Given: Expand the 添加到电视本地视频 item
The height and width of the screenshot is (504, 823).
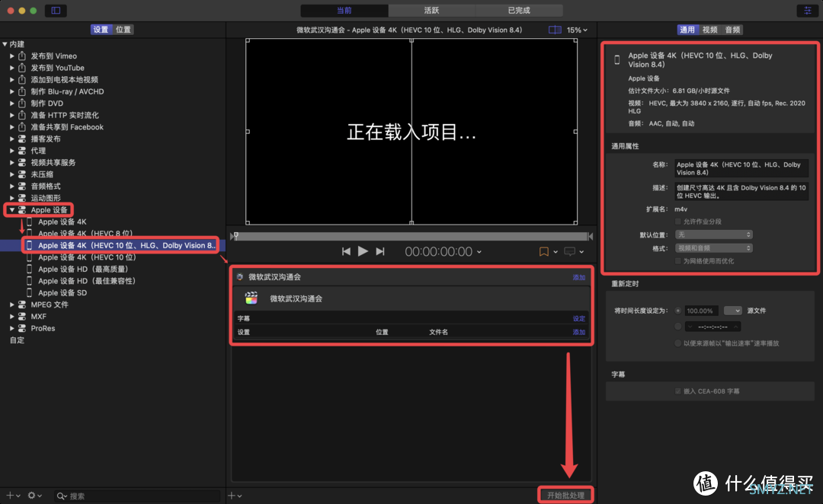Looking at the screenshot, I should 12,80.
